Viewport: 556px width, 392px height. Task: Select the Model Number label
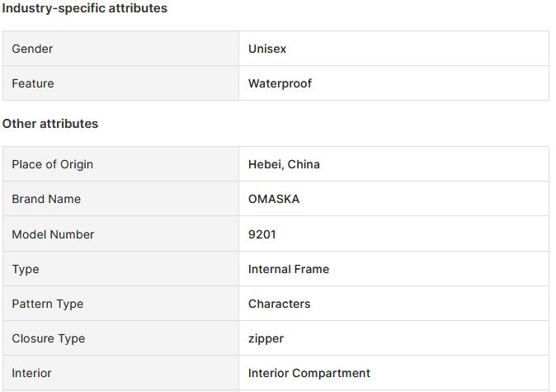point(53,234)
